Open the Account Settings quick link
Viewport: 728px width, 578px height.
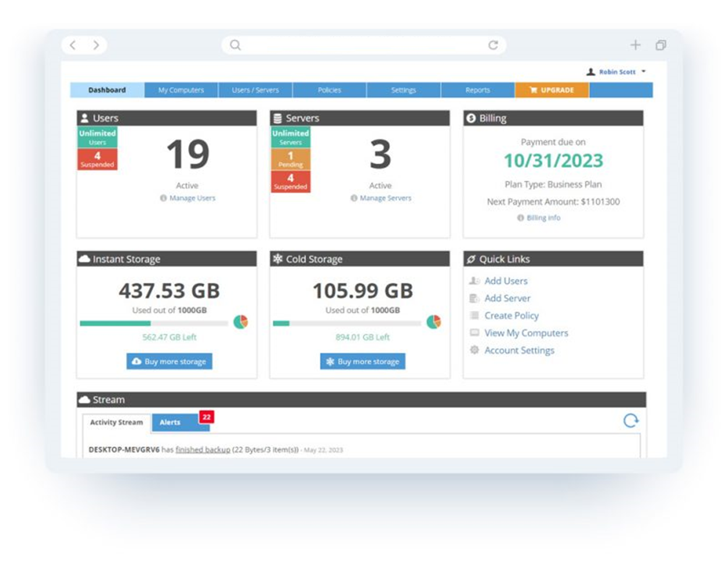pos(520,351)
